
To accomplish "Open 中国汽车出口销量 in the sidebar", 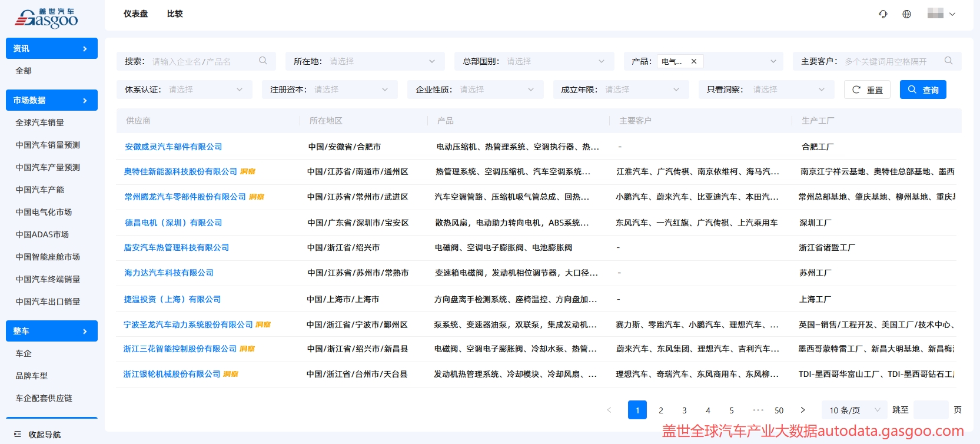I will [48, 301].
